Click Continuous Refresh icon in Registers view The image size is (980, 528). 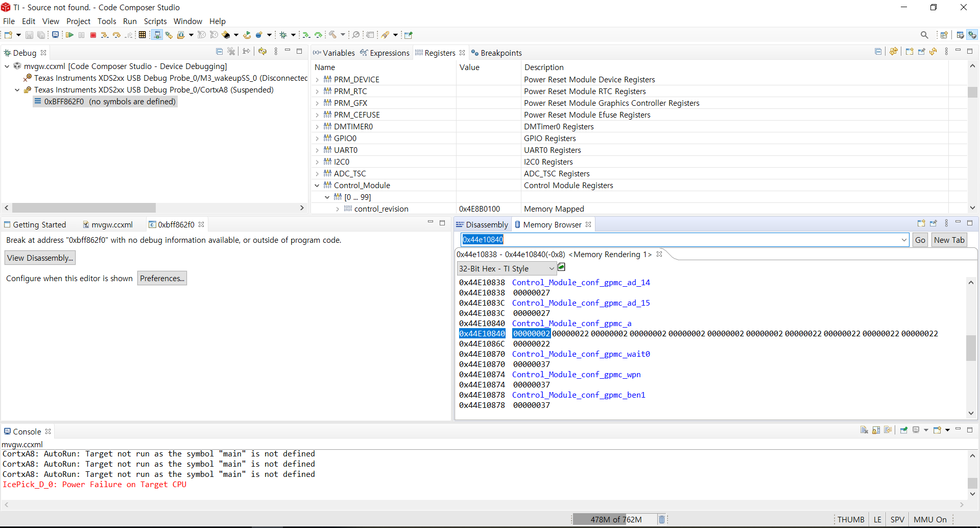point(894,52)
